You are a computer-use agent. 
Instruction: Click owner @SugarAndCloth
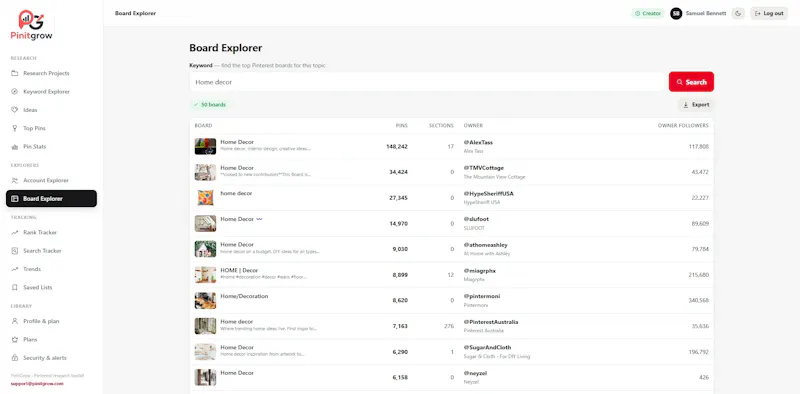click(x=487, y=348)
